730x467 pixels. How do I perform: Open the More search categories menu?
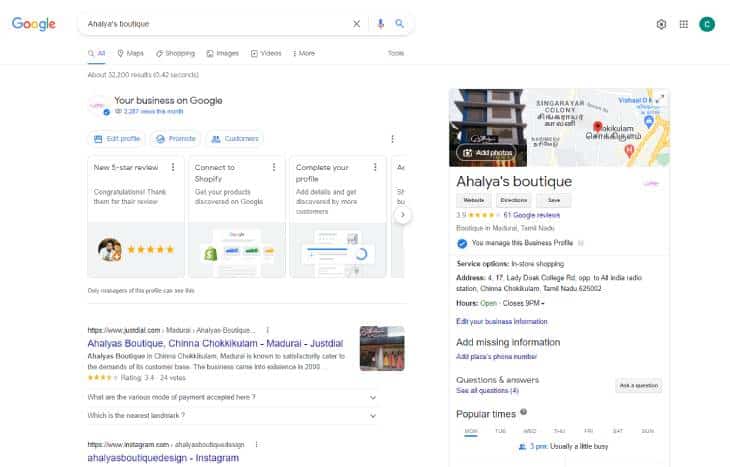click(304, 54)
